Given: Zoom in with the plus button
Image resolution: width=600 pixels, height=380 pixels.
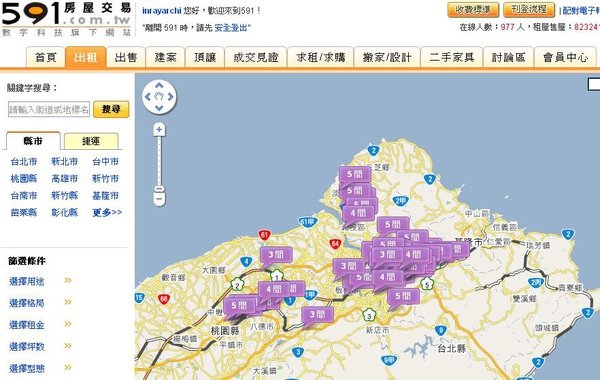Looking at the screenshot, I should [159, 130].
